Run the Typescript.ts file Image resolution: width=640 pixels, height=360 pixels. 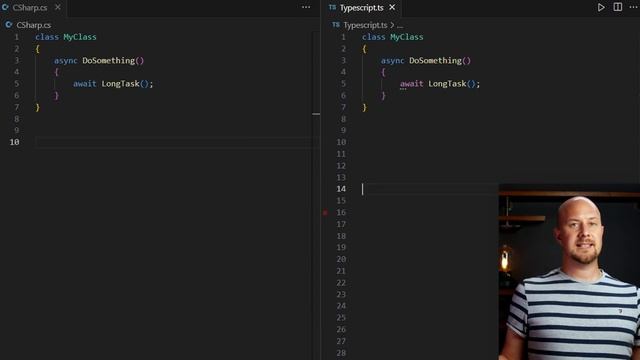[x=601, y=7]
